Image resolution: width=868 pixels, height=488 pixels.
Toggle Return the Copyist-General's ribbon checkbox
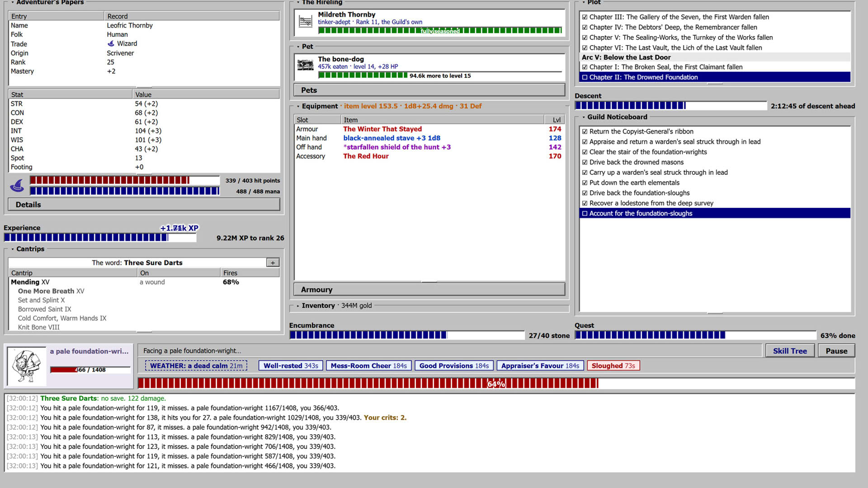click(x=585, y=131)
